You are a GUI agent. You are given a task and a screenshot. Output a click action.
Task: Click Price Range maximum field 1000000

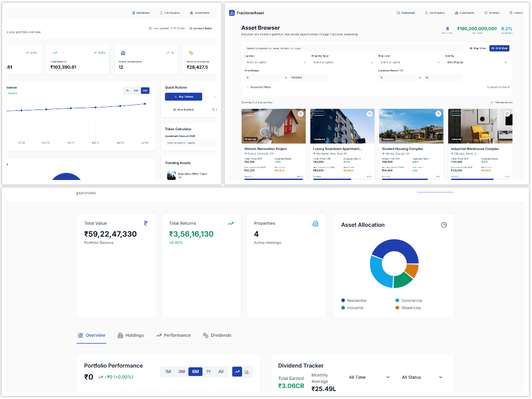[x=309, y=78]
